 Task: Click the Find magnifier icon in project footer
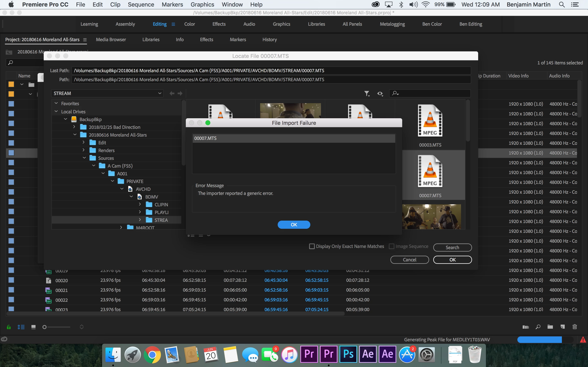point(538,327)
